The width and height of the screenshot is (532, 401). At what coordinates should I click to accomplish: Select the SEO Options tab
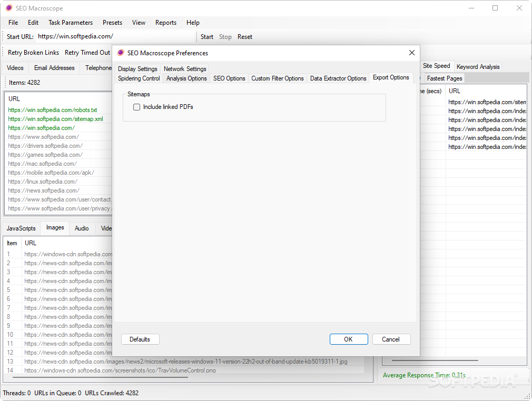229,78
